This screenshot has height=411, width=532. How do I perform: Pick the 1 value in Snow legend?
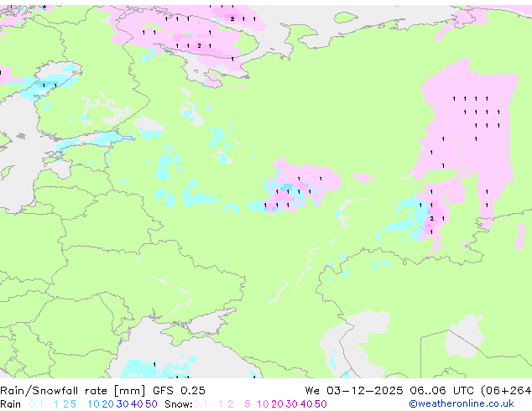click(221, 404)
